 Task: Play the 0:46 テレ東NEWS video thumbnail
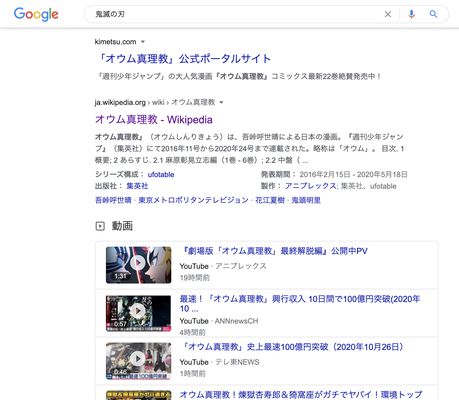pos(138,361)
